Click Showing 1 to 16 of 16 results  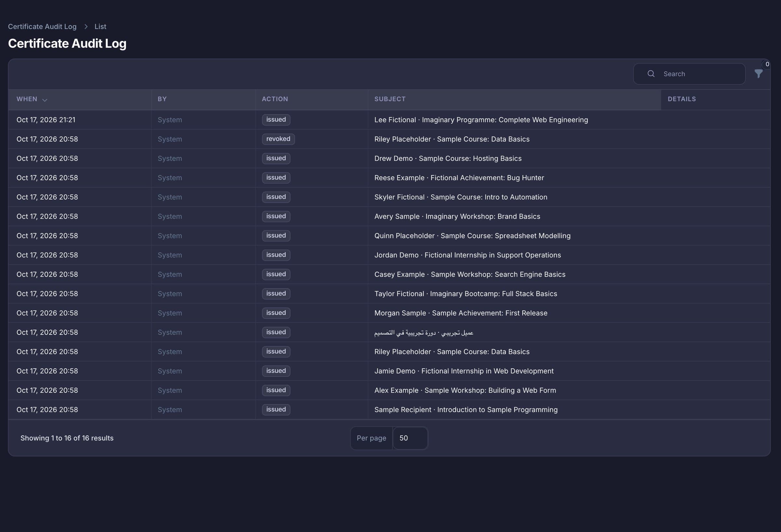pyautogui.click(x=67, y=438)
